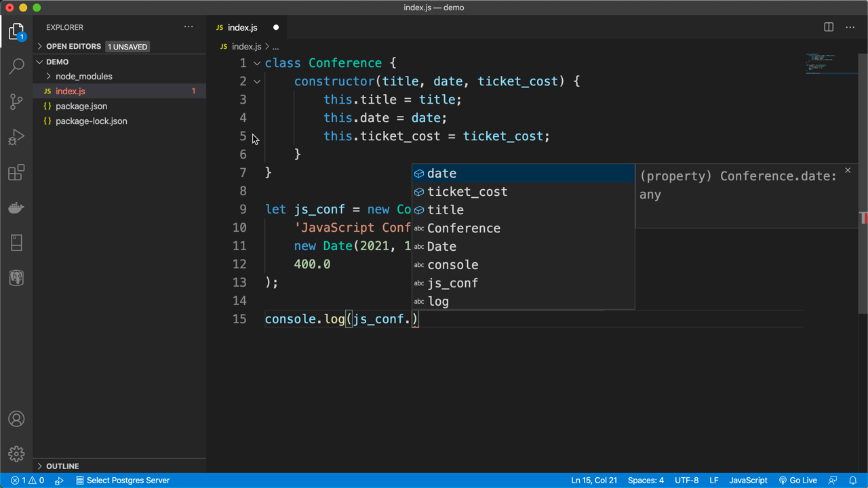The height and width of the screenshot is (488, 868).
Task: Choose the js_conf suggestion
Action: [x=523, y=283]
